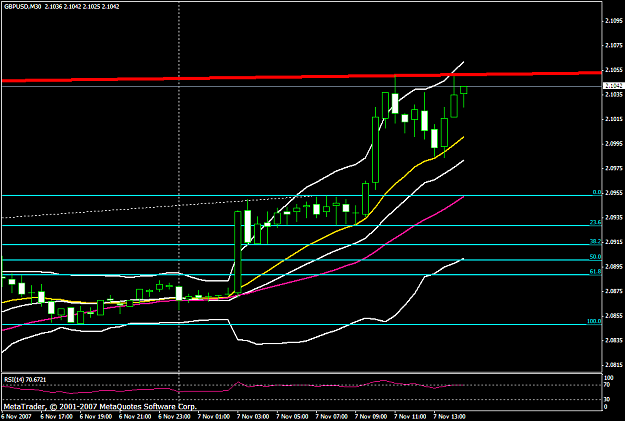Click the 6 Nov 2007 date label
The width and height of the screenshot is (625, 421).
point(16,416)
